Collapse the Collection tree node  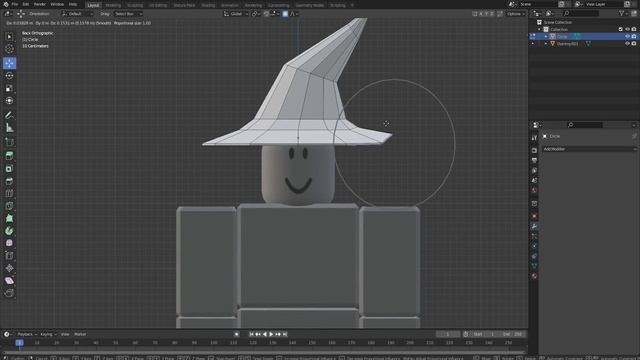[540, 29]
